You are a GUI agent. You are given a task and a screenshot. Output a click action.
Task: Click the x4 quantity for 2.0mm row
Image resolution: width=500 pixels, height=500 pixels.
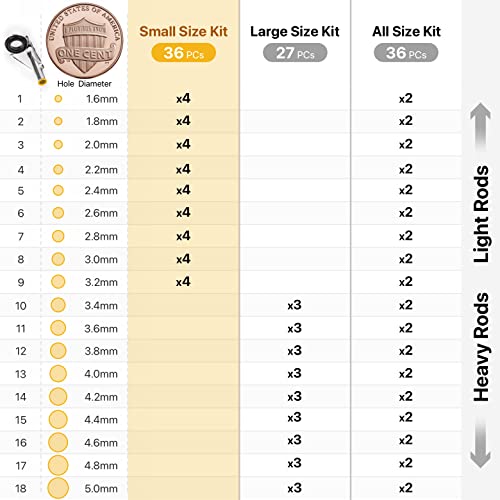(183, 144)
